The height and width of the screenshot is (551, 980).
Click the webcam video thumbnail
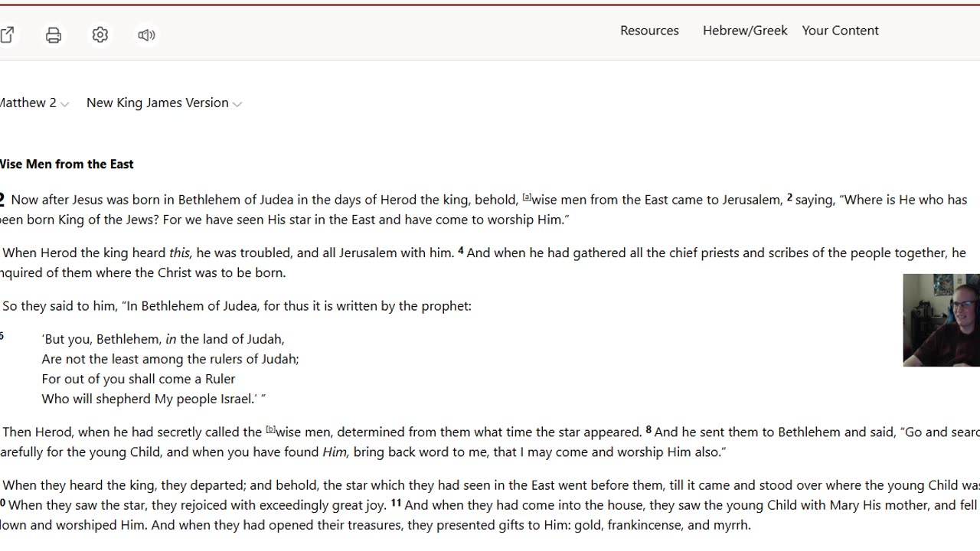point(941,320)
